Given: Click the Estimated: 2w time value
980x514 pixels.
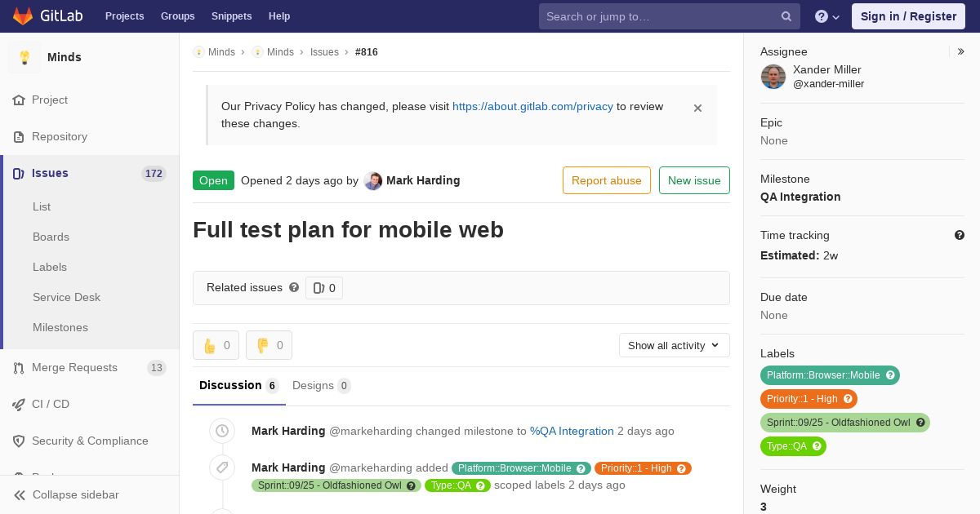Looking at the screenshot, I should coord(800,255).
